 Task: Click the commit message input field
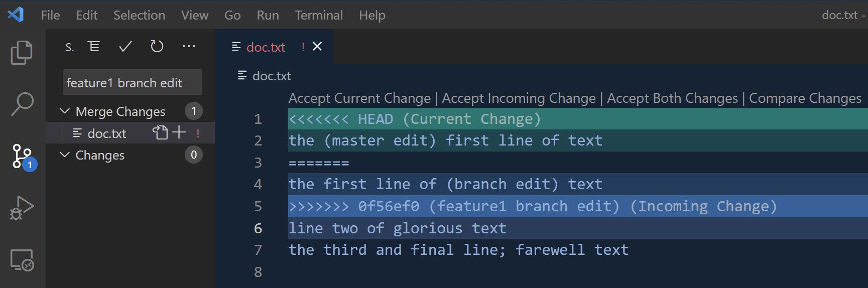click(132, 82)
